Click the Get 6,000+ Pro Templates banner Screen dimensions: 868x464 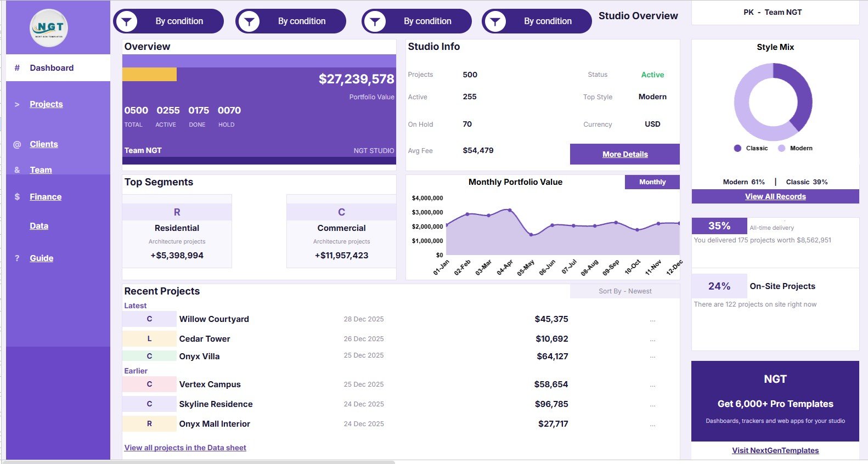pyautogui.click(x=775, y=401)
